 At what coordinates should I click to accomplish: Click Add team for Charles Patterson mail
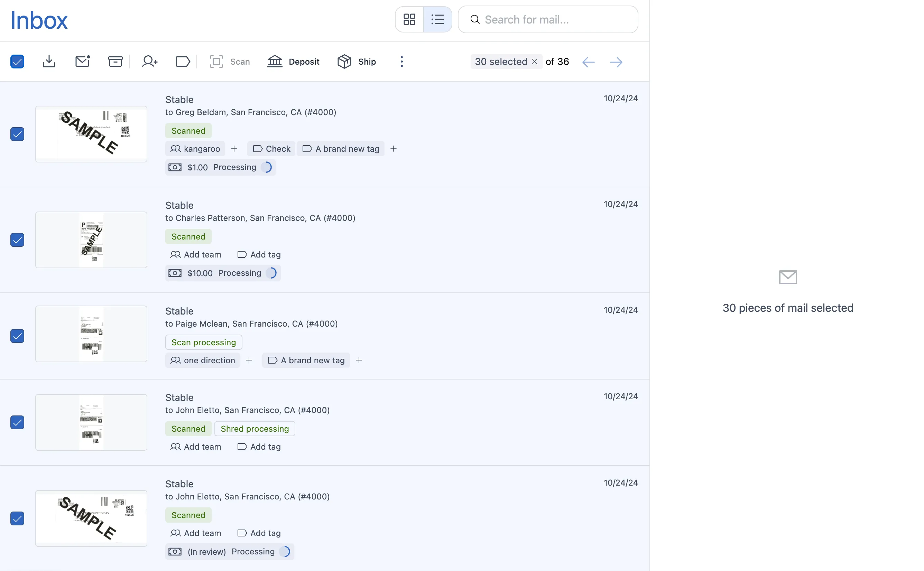pos(196,254)
